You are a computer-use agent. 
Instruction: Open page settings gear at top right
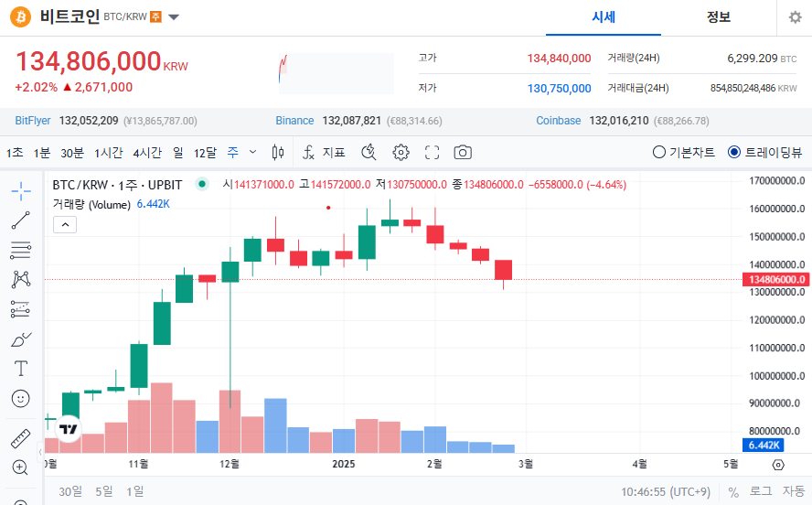(795, 17)
